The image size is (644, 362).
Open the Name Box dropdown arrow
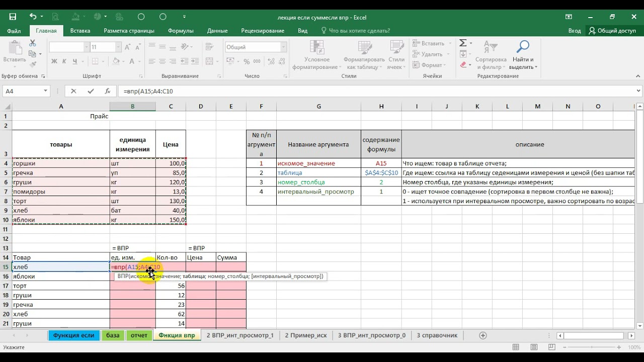pos(45,91)
